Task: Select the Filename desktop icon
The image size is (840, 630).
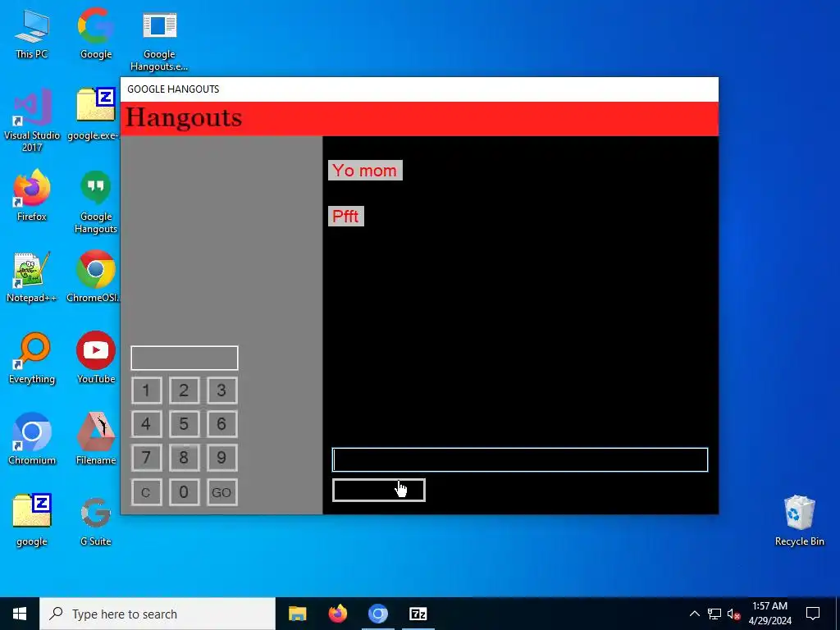Action: pos(96,440)
